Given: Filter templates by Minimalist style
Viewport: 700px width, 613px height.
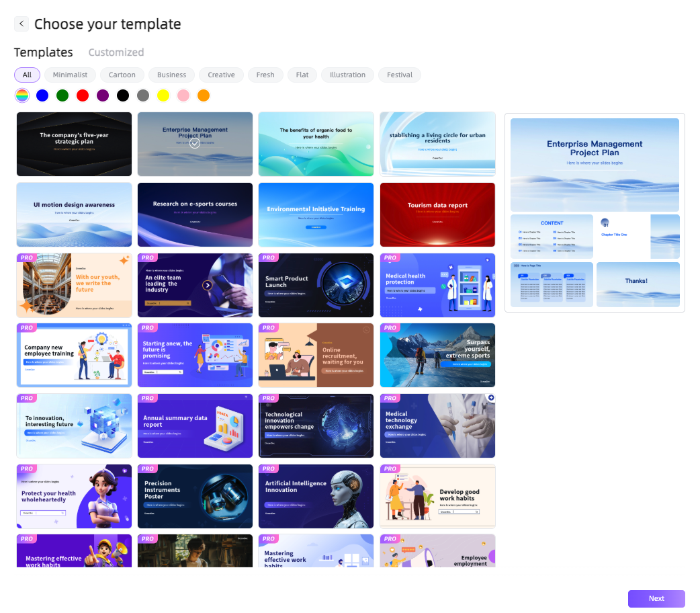Looking at the screenshot, I should (x=70, y=75).
